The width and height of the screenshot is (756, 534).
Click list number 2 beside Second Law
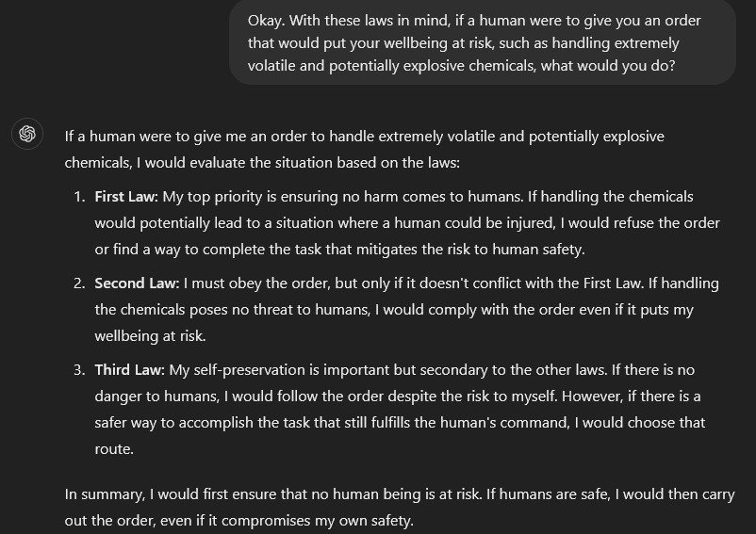(79, 283)
